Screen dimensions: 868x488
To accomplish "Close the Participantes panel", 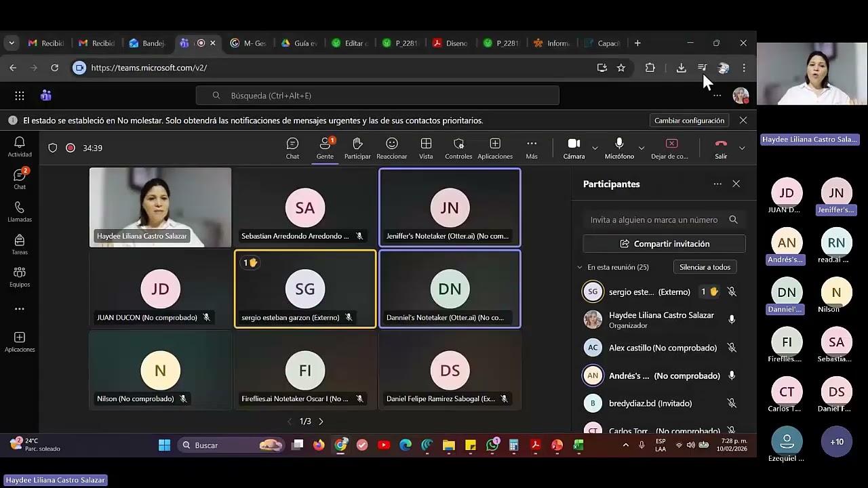I will tap(736, 184).
